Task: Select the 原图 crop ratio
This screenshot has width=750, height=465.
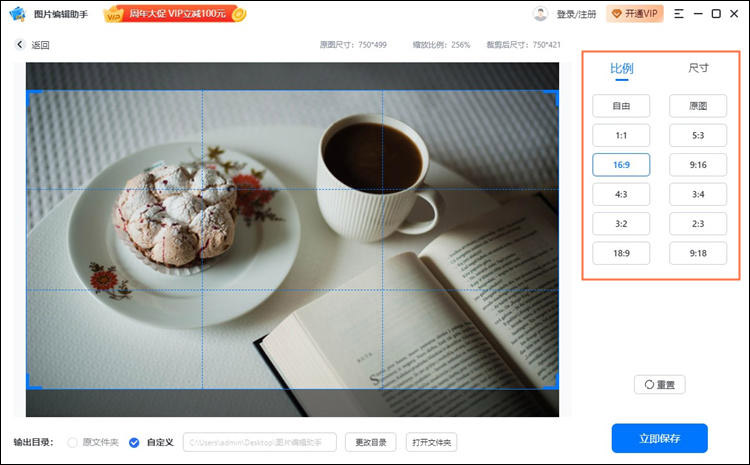Action: click(698, 106)
